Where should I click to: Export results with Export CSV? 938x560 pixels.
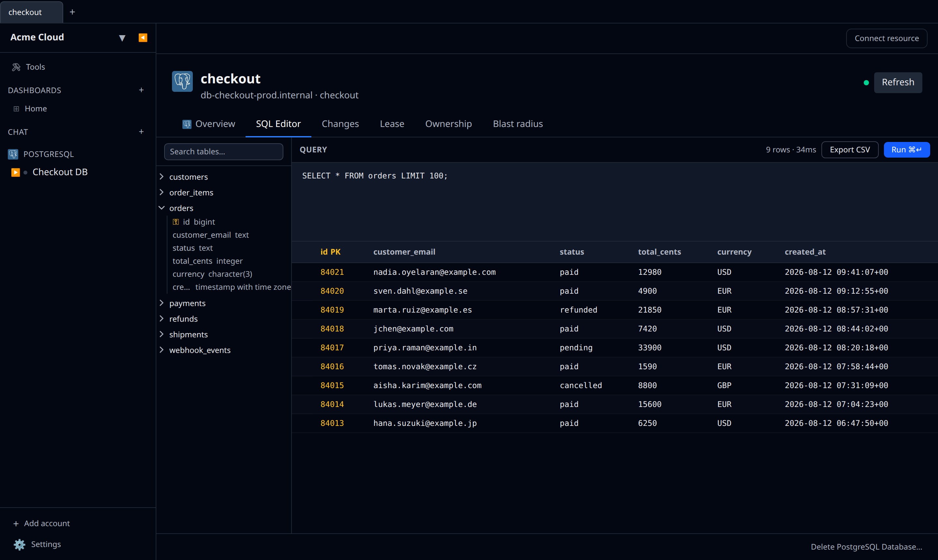click(850, 150)
